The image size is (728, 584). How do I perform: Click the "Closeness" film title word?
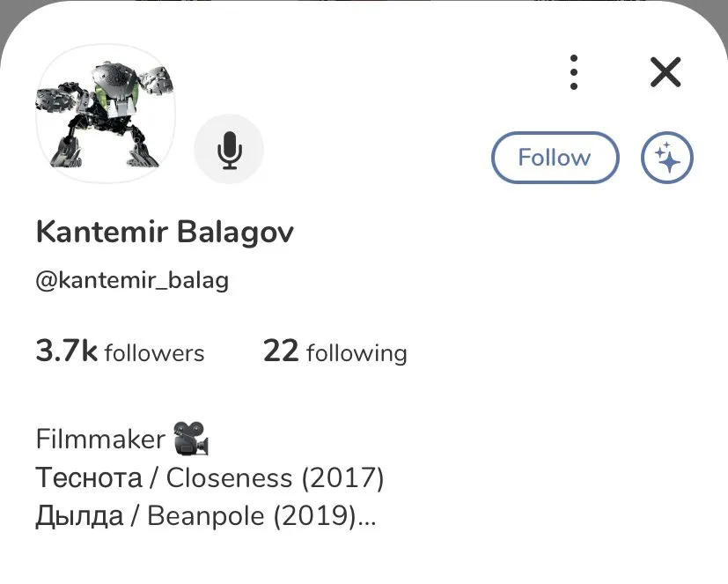[230, 478]
